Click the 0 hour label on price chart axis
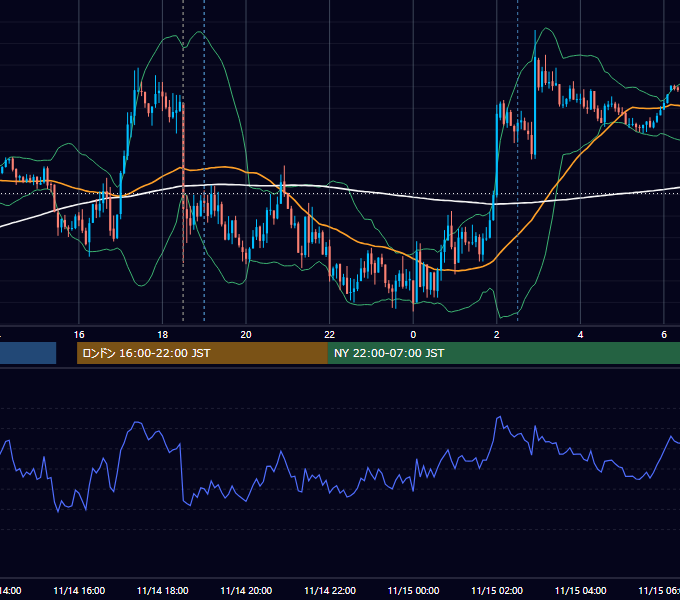This screenshot has height=600, width=680. pyautogui.click(x=413, y=335)
